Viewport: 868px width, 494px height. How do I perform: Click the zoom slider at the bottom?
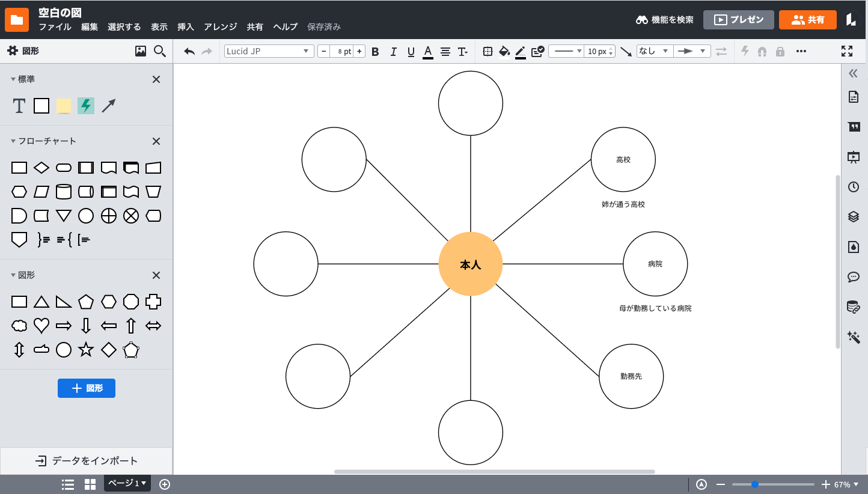pyautogui.click(x=772, y=484)
